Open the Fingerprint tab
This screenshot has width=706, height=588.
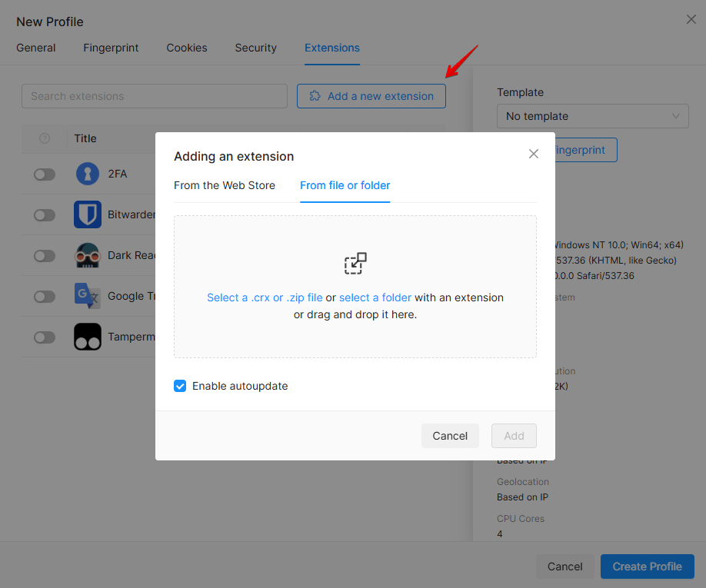(111, 48)
